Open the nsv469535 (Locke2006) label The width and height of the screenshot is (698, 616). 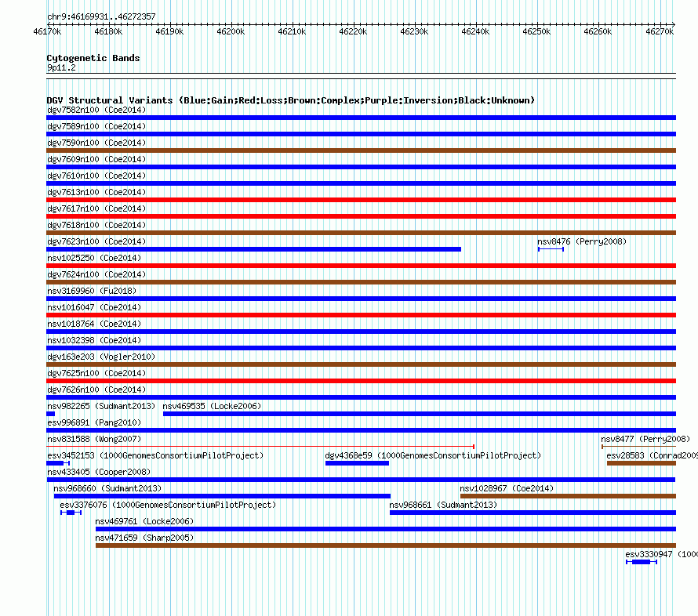coord(212,406)
